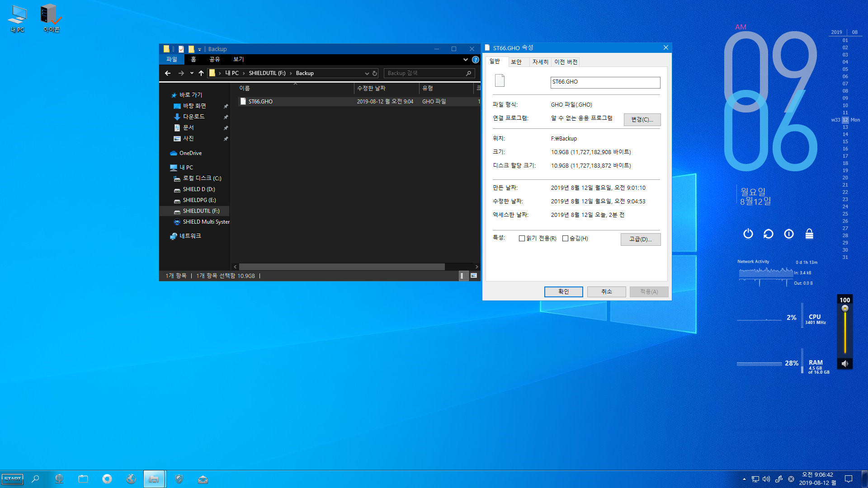
Task: Open quick access toolbar customize dropdown
Action: [x=199, y=49]
